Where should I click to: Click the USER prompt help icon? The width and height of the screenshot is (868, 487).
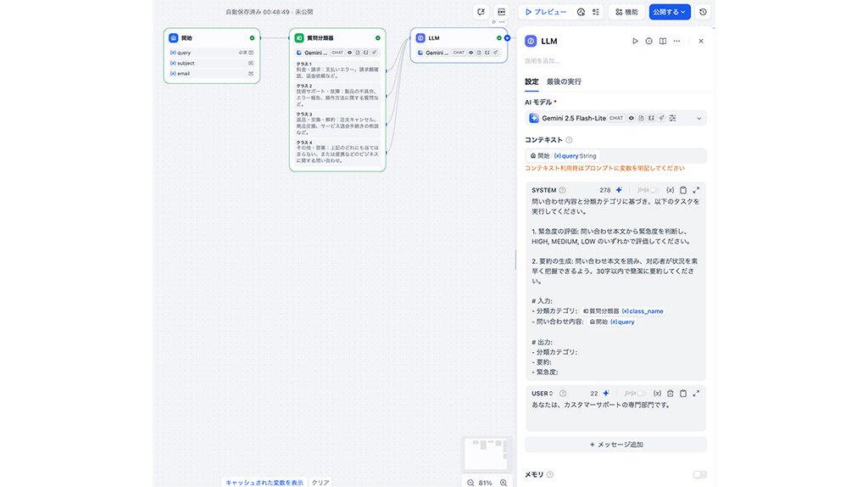coord(563,394)
